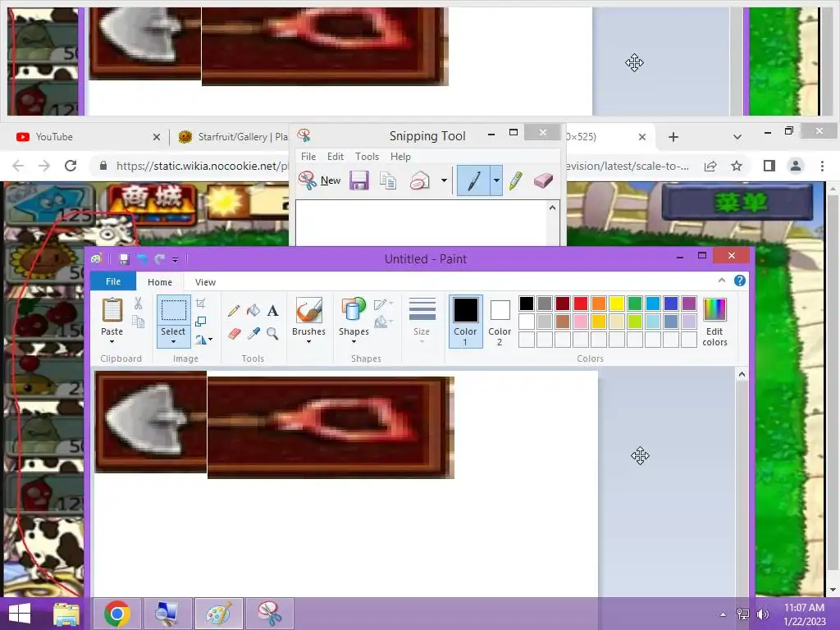Click the Resize icon in Image group
The image size is (840, 630).
pyautogui.click(x=201, y=322)
